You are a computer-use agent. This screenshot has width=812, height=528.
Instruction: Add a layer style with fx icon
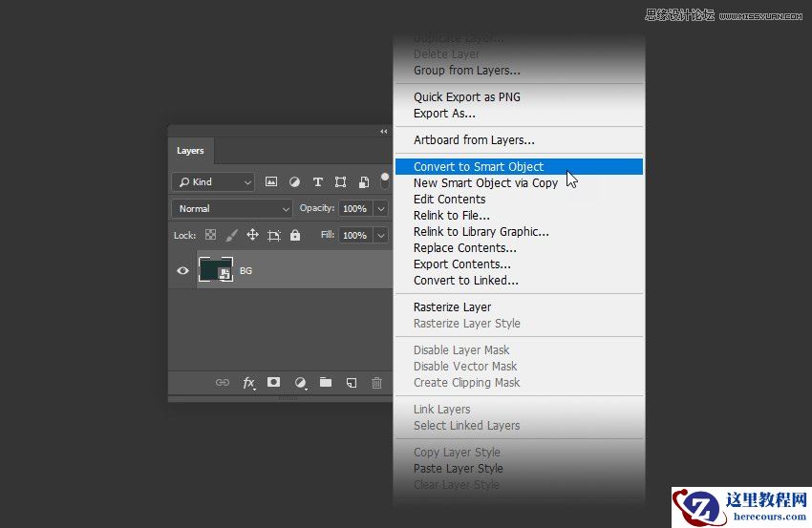[x=249, y=383]
